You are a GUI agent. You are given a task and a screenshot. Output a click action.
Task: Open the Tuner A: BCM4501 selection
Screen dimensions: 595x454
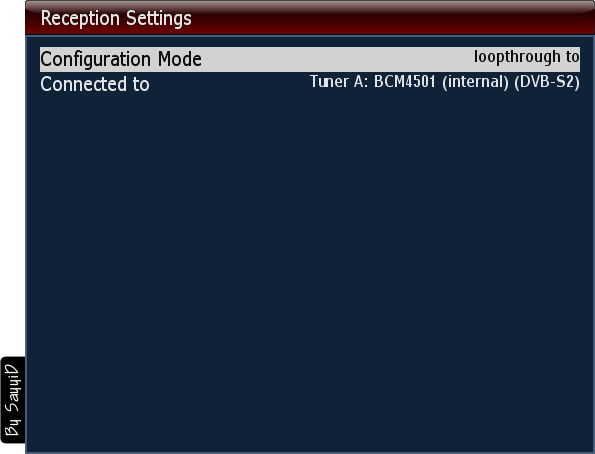[x=444, y=82]
